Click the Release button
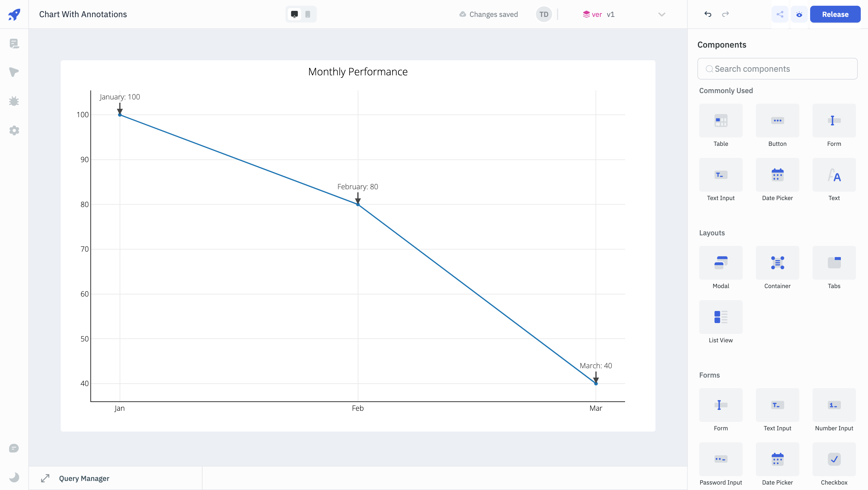Viewport: 868px width, 490px height. 835,14
